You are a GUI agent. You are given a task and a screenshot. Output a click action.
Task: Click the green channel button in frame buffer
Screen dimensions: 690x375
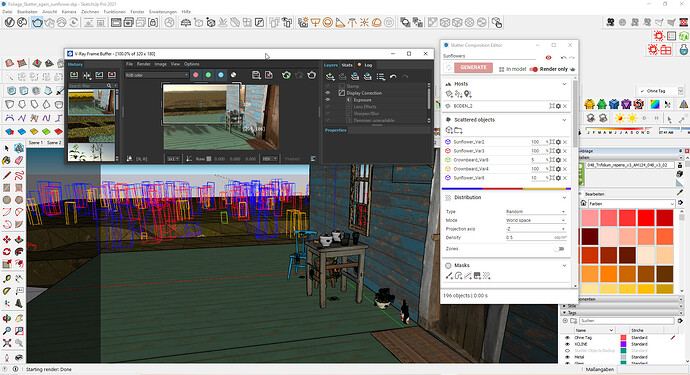pyautogui.click(x=208, y=75)
